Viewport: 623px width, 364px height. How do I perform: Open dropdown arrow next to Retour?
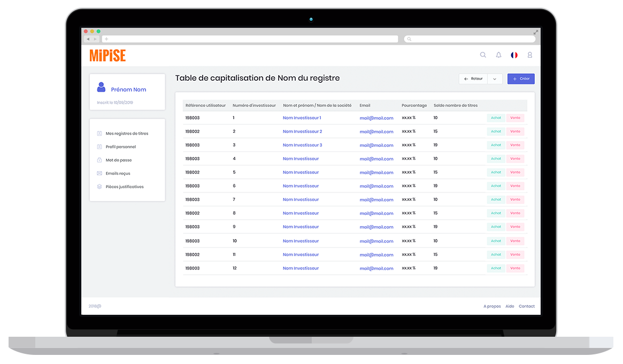click(495, 79)
